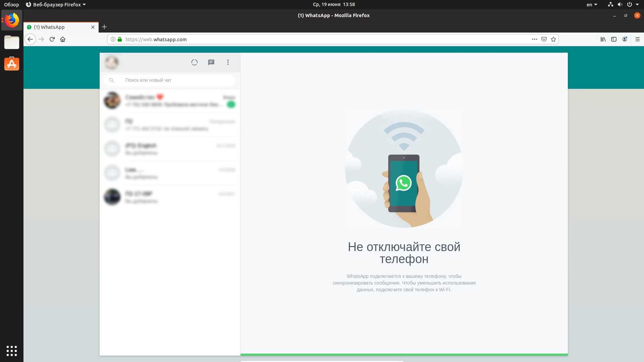Focus the search or new chat field
644x362 pixels.
[170, 80]
